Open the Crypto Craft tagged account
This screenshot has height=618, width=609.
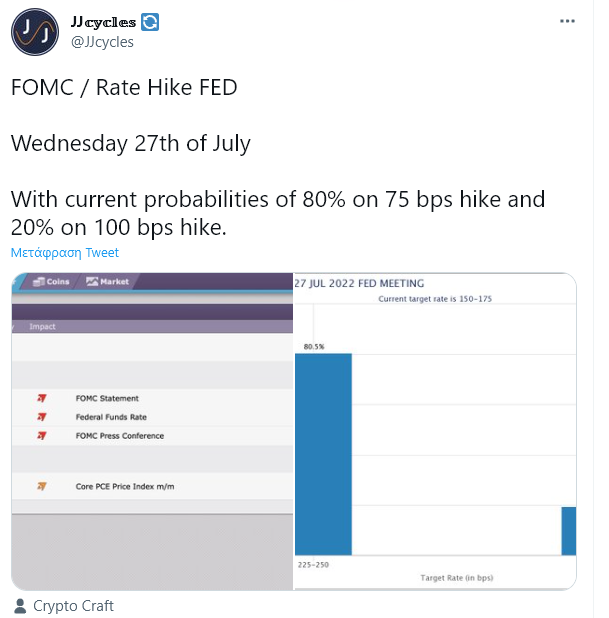click(73, 606)
